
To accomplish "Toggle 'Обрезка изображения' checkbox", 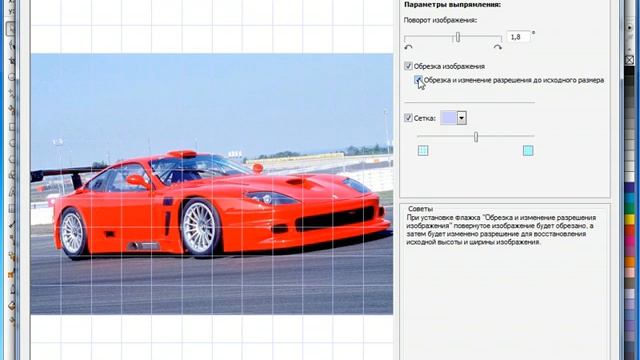I will click(x=408, y=66).
